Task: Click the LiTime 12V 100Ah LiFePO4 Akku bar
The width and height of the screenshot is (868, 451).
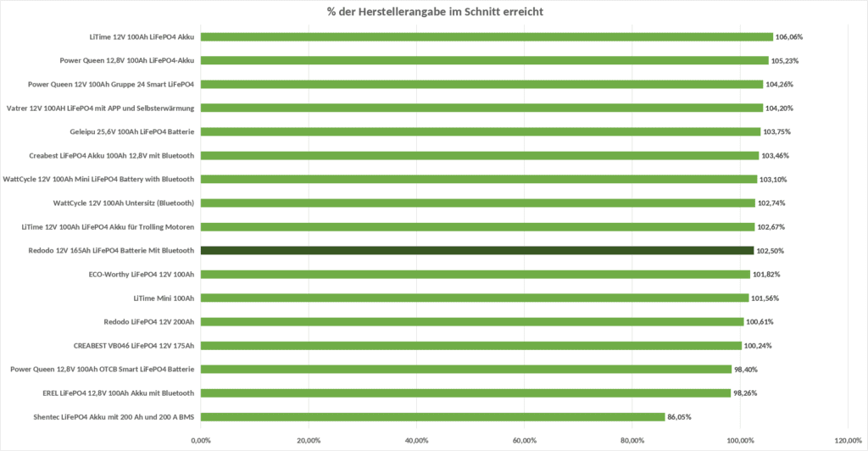Action: coord(487,36)
